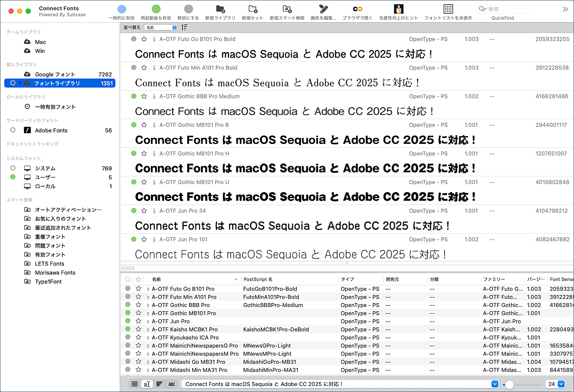Screen dimensions: 574x392
Task: Toggle activation circle for システム fonts
Action: 13,168
